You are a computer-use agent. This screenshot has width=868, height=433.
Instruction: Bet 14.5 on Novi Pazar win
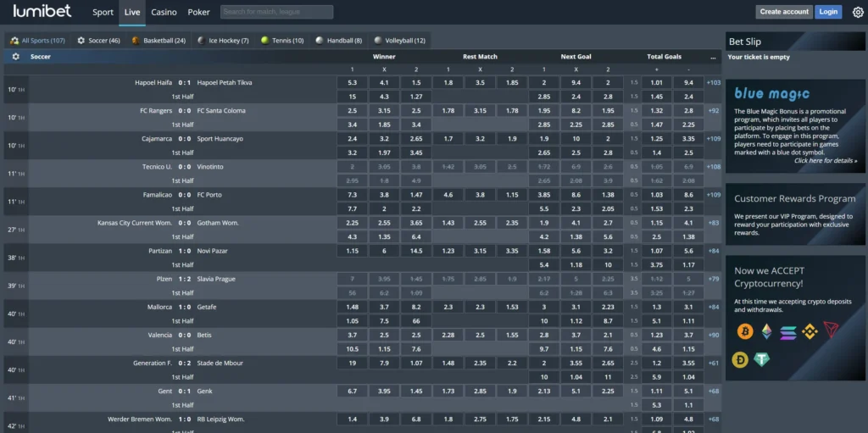pyautogui.click(x=416, y=251)
